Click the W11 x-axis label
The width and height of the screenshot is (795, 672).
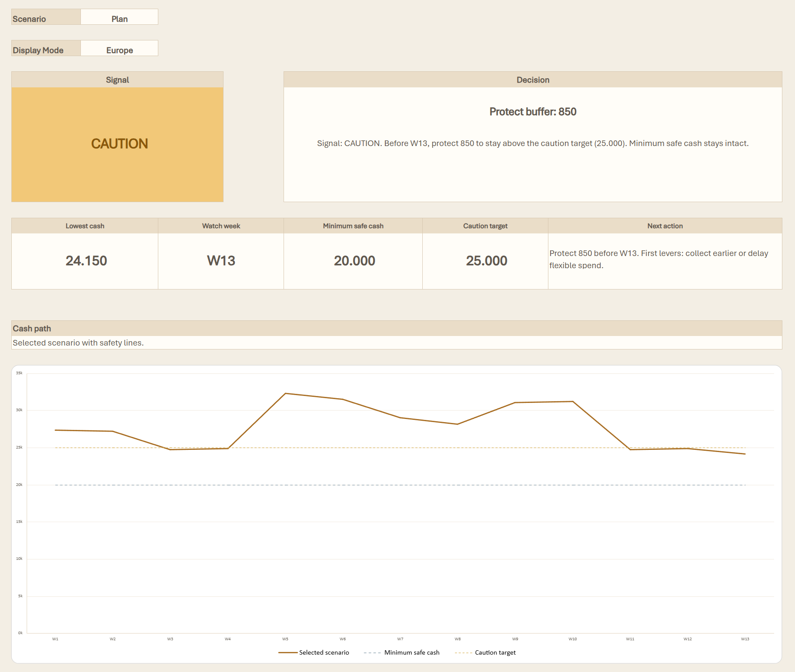(630, 639)
